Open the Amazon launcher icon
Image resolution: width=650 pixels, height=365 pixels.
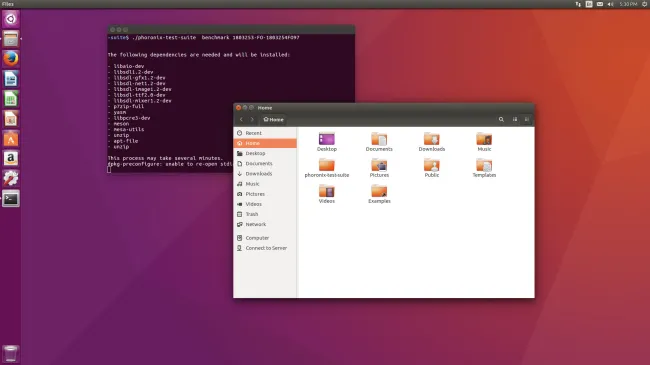11,158
